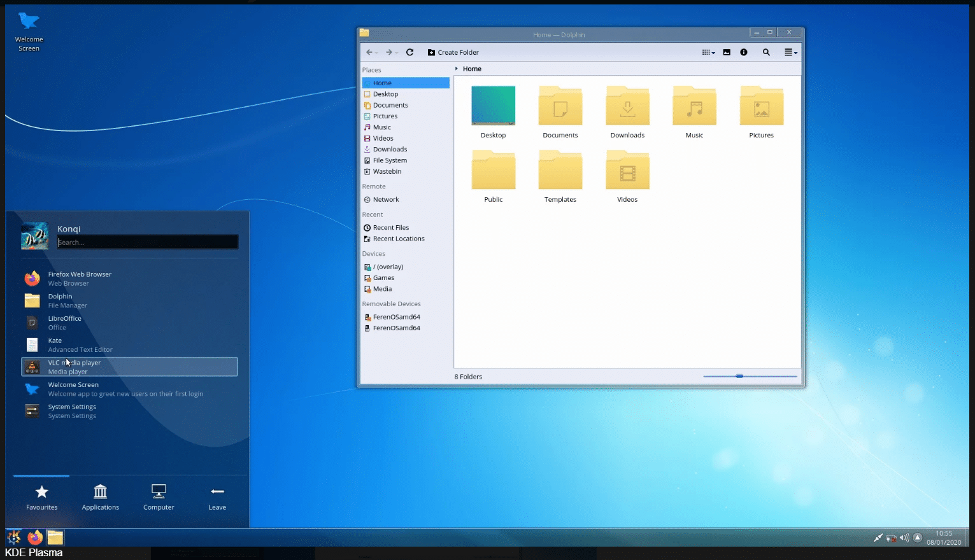Toggle the information panel icon

pos(744,52)
